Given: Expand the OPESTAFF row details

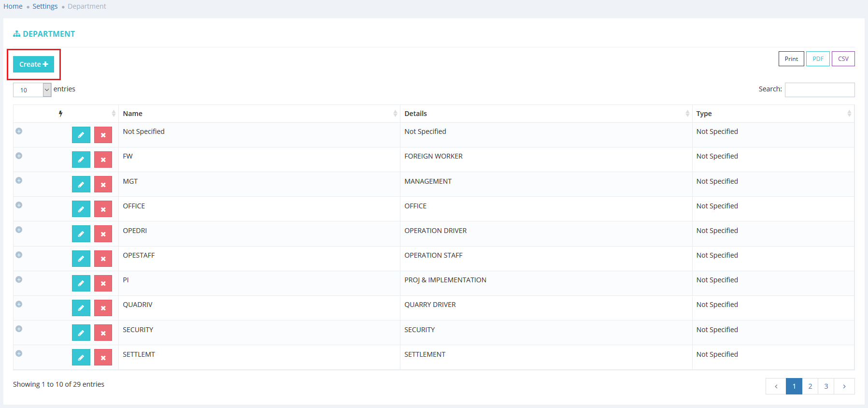Looking at the screenshot, I should pyautogui.click(x=19, y=255).
